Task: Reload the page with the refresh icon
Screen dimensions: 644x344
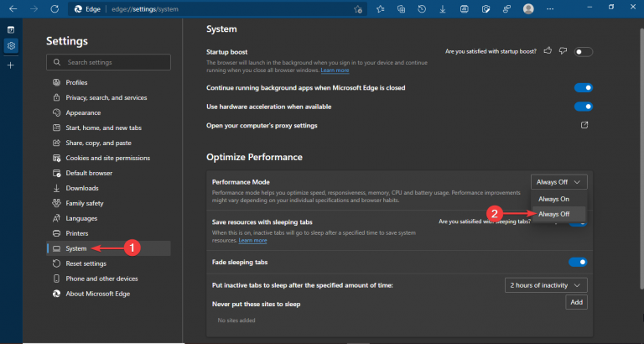Action: [55, 9]
